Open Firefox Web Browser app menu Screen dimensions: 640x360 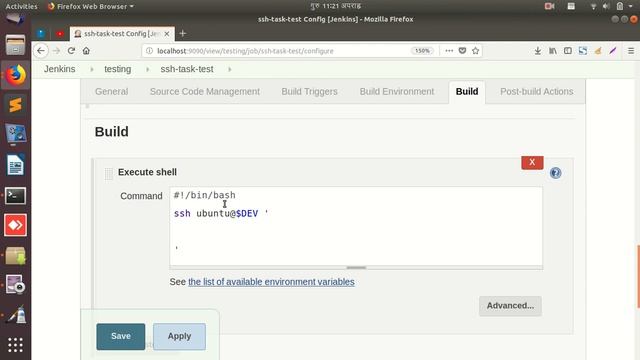coord(91,6)
